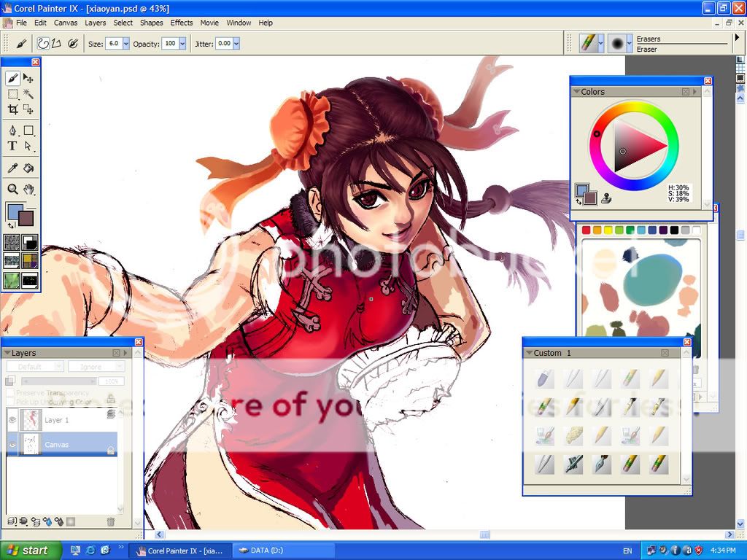Swap main and additional colors in toolbox
Screen dimensions: 747x560
11,225
